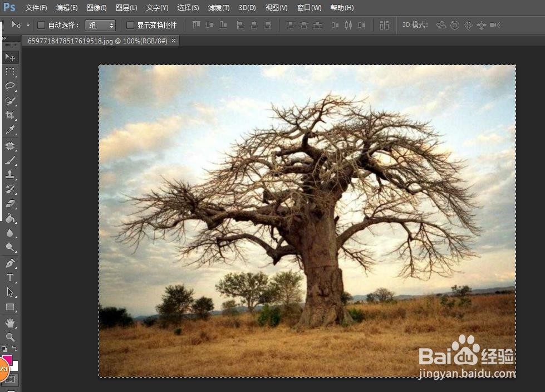Open the 组 auto-select dropdown

(100, 25)
